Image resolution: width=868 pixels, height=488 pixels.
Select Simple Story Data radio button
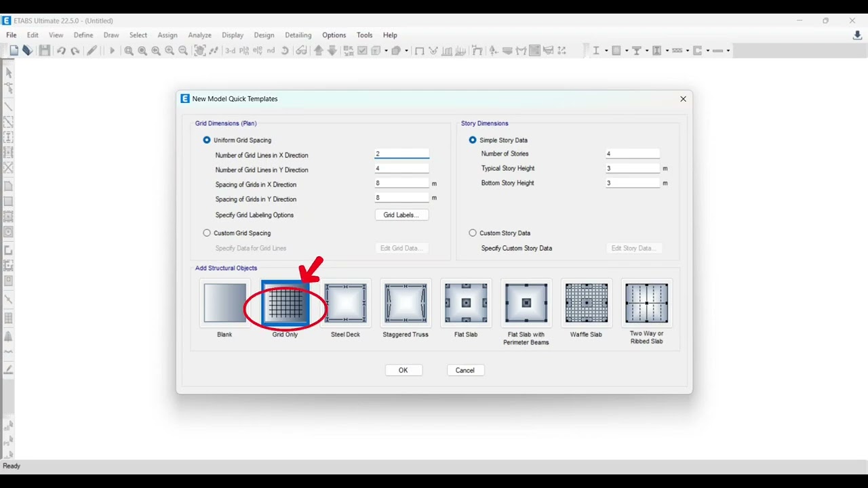(x=473, y=140)
